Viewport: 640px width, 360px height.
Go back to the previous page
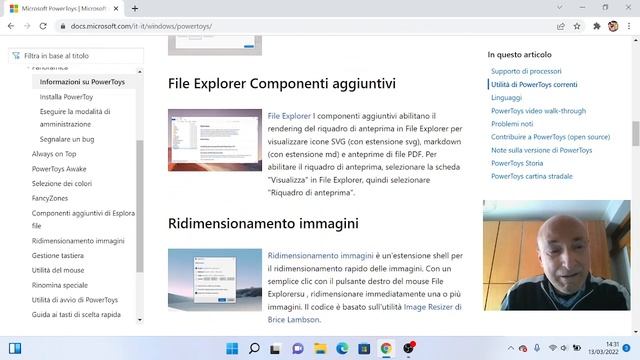(11, 26)
